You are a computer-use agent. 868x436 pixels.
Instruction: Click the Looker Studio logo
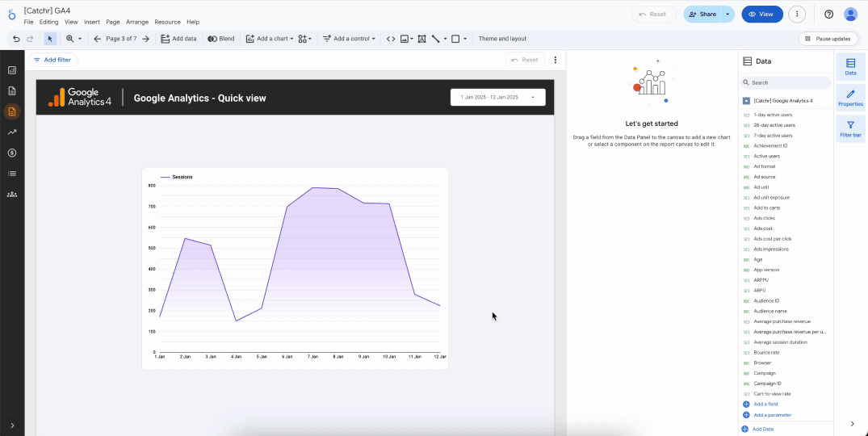tap(11, 15)
